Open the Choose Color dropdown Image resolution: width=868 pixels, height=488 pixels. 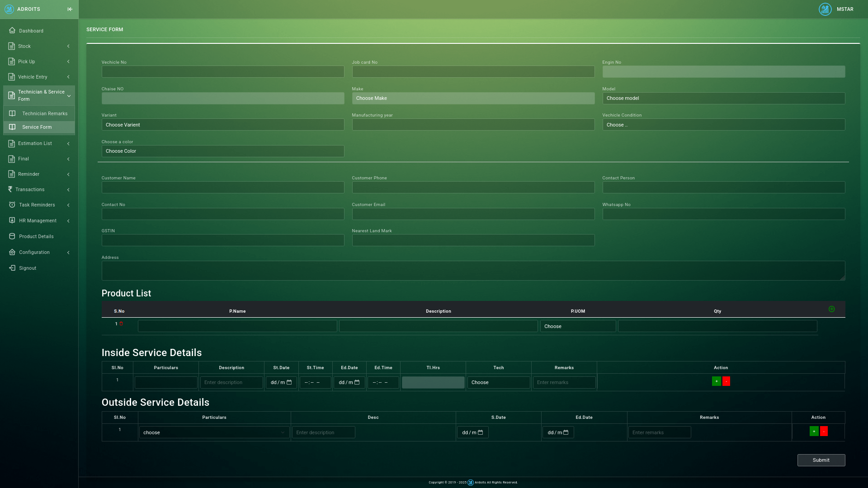tap(222, 151)
